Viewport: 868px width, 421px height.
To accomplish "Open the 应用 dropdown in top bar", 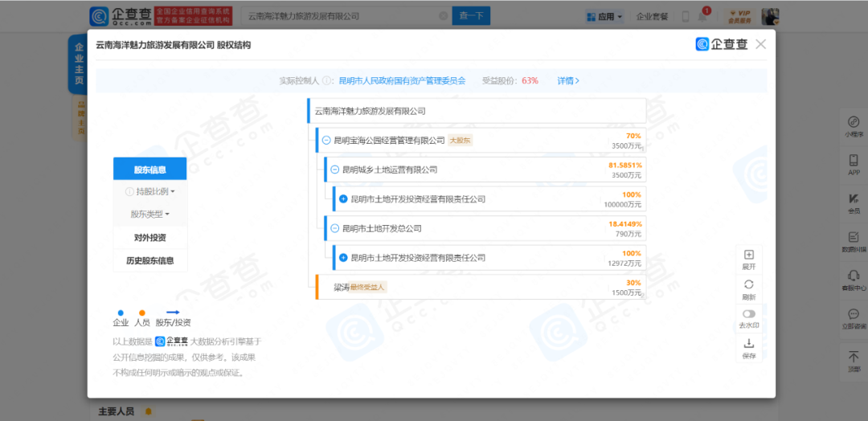I will click(604, 16).
